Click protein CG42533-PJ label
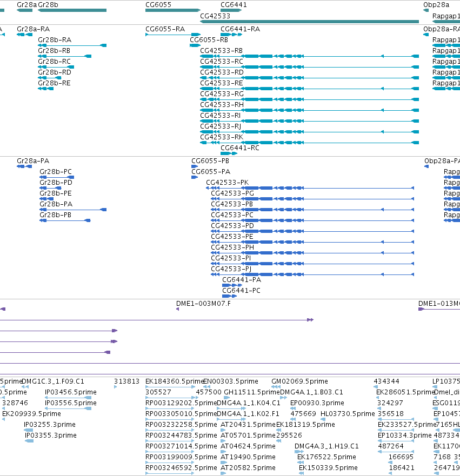The height and width of the screenshot is (476, 460). pyautogui.click(x=231, y=269)
